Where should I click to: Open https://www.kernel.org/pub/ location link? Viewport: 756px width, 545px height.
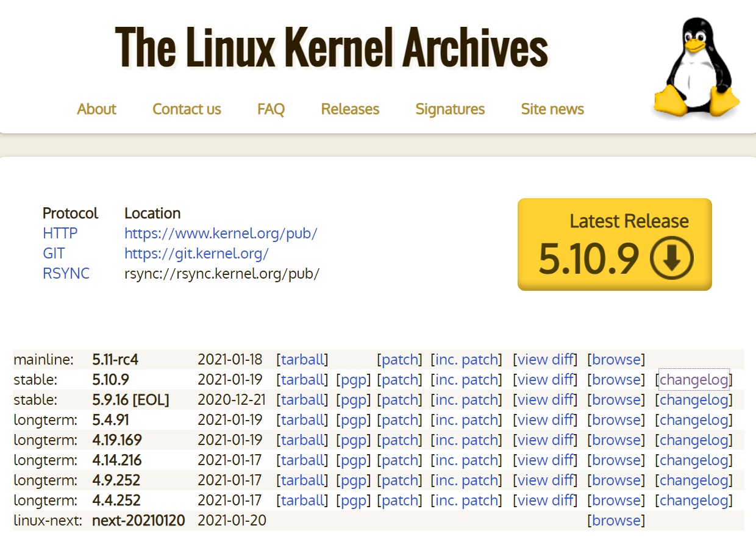(221, 233)
